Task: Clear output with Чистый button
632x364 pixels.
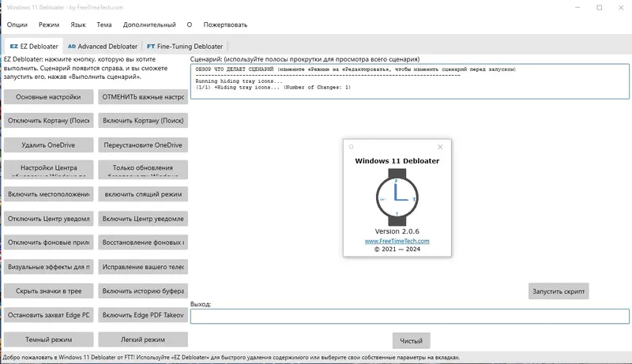Action: [411, 340]
